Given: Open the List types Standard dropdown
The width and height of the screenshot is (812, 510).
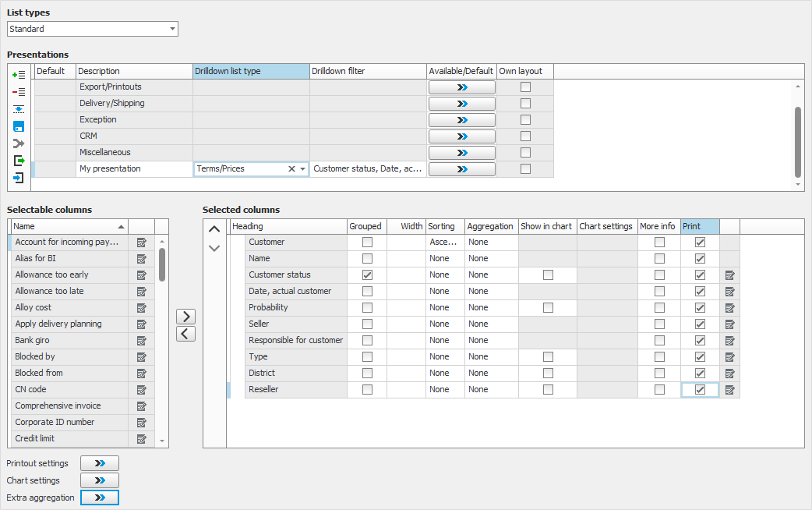Looking at the screenshot, I should 172,29.
